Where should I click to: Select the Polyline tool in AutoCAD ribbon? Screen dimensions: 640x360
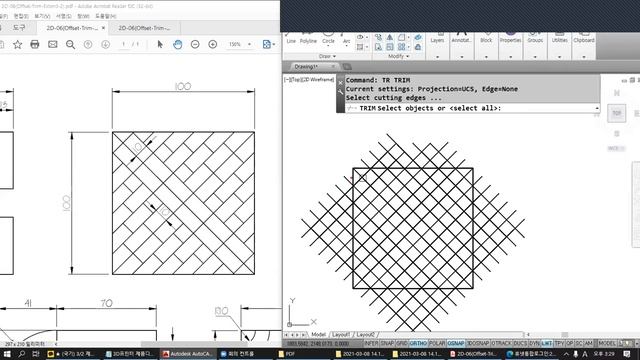[308, 38]
